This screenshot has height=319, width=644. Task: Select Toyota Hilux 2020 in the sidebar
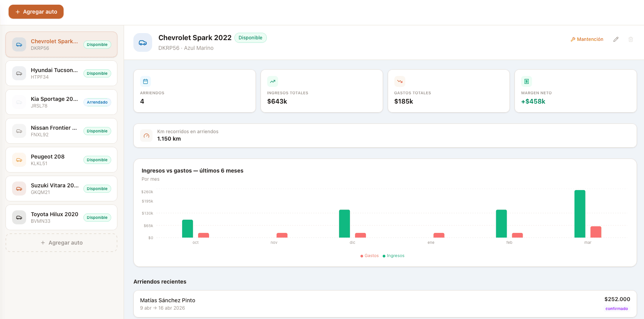point(61,217)
